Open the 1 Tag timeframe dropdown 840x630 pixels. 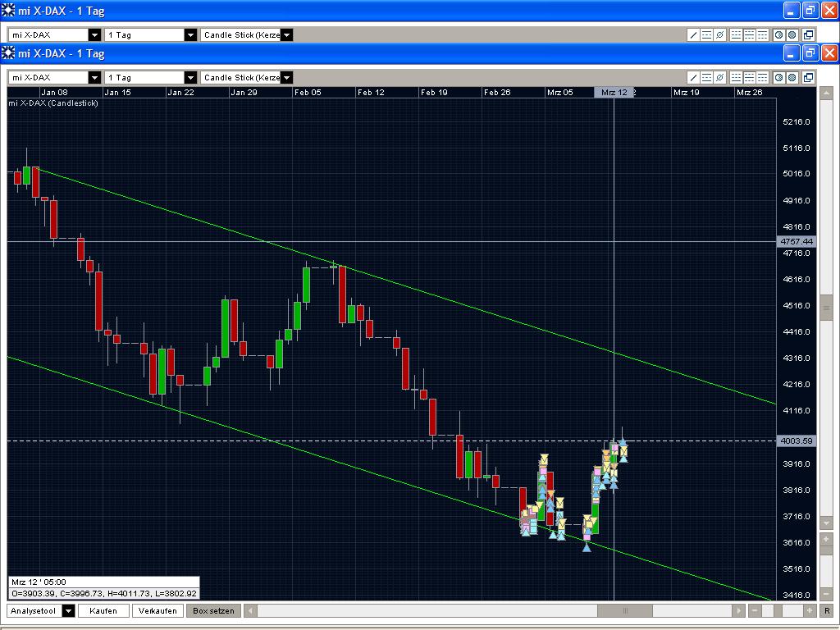pyautogui.click(x=190, y=77)
